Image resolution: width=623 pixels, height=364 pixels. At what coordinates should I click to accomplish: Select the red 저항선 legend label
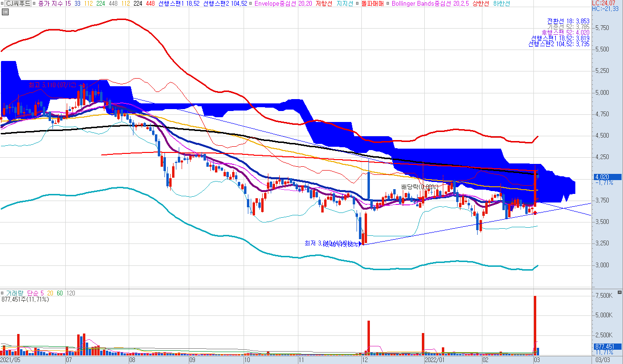(x=324, y=3)
